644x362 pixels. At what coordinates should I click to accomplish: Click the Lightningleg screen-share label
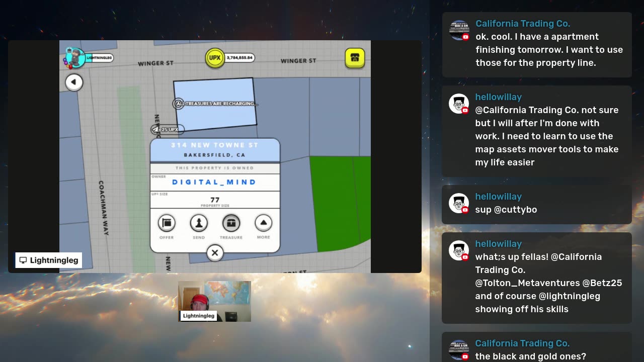coord(48,260)
